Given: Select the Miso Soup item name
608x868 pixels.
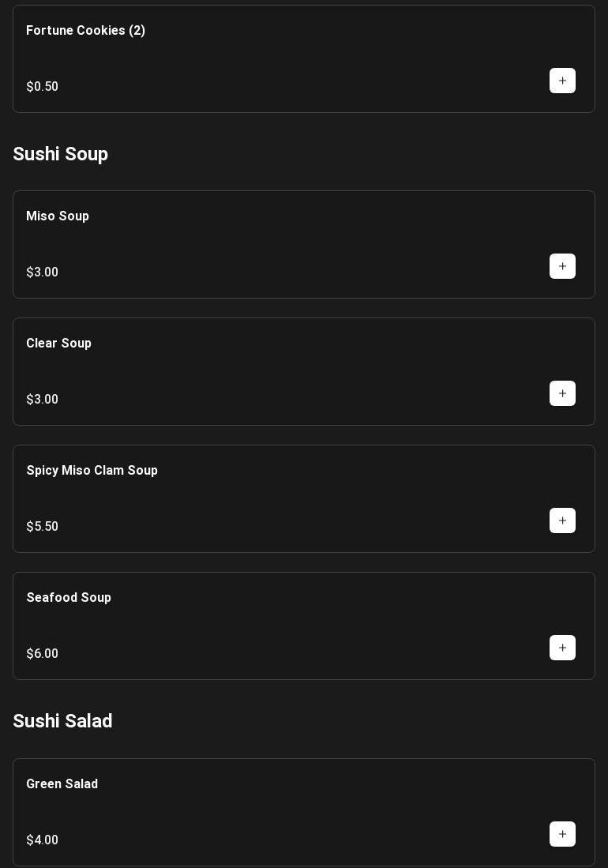Looking at the screenshot, I should pos(58,216).
